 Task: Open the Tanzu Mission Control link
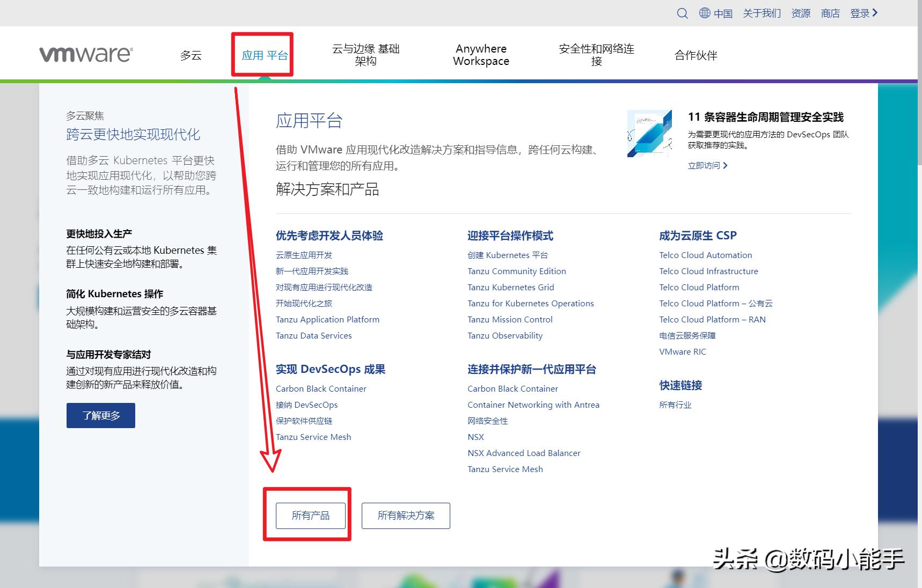tap(509, 319)
